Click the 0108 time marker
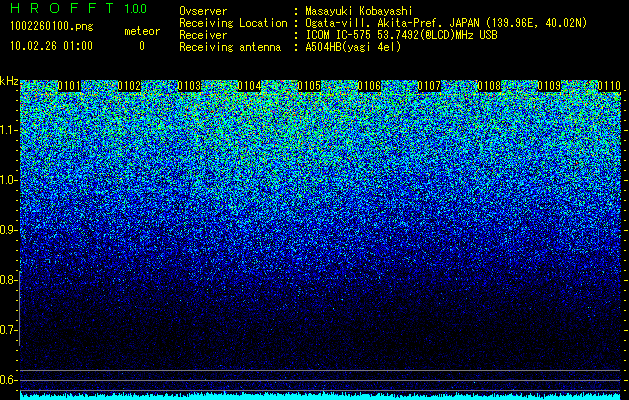The image size is (629, 400). point(489,86)
